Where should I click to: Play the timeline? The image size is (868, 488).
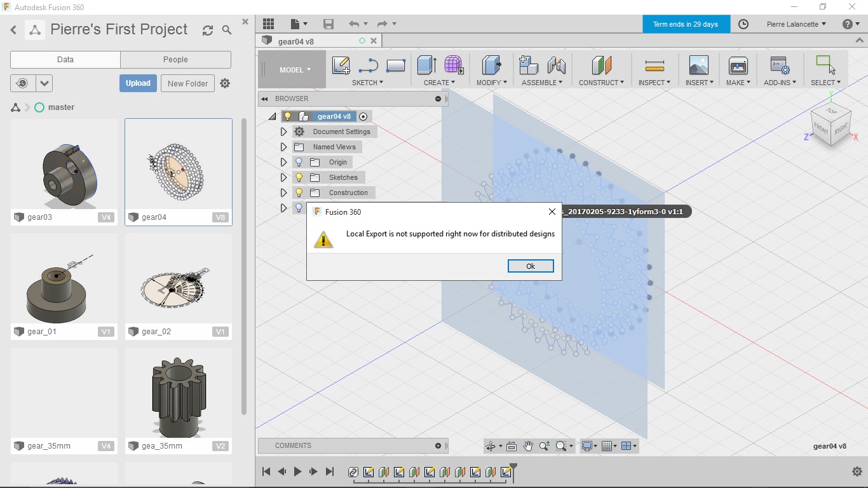point(297,471)
